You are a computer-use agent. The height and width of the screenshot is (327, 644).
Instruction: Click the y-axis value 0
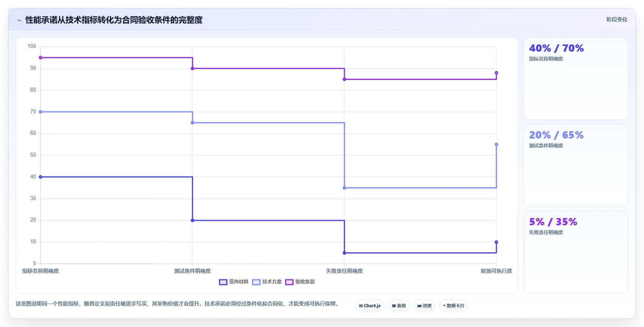point(35,264)
